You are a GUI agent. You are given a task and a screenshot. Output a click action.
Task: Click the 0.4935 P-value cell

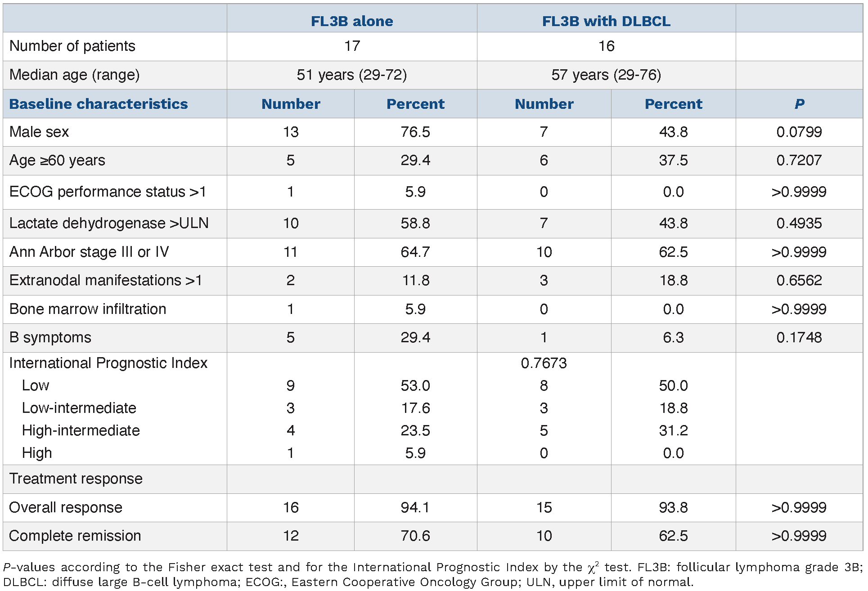coord(799,223)
